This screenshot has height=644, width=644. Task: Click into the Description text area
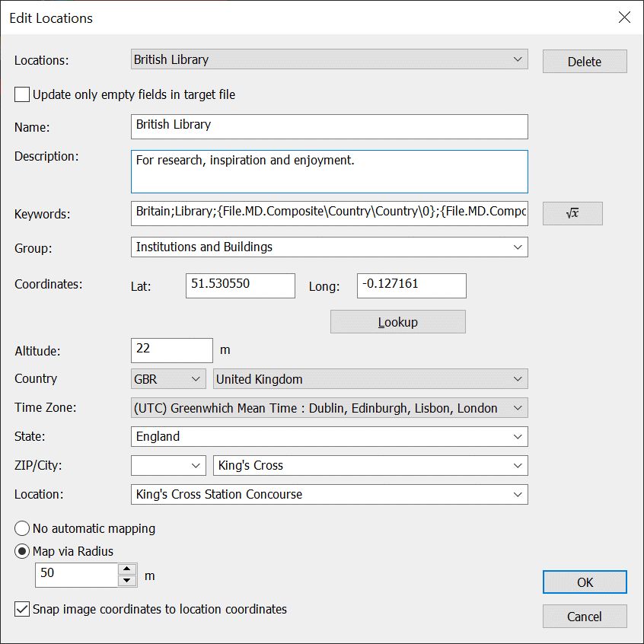tap(330, 172)
